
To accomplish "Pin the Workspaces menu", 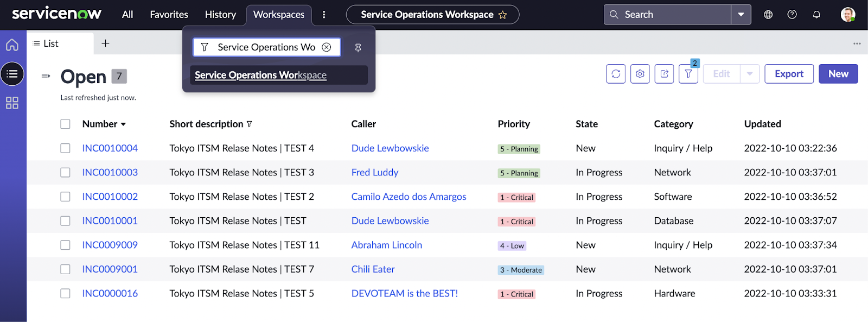I will [358, 48].
